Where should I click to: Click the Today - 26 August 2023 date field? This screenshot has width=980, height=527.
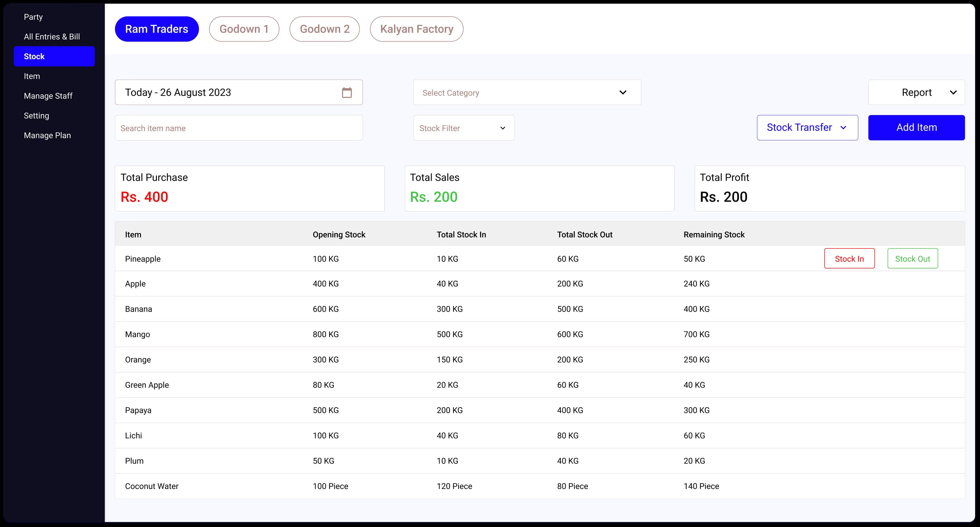[x=239, y=92]
